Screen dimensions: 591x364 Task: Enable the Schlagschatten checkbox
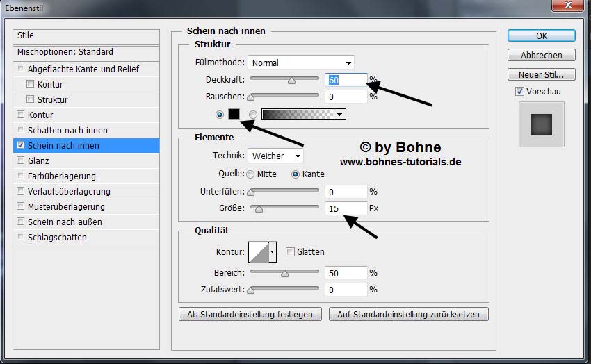pyautogui.click(x=21, y=238)
